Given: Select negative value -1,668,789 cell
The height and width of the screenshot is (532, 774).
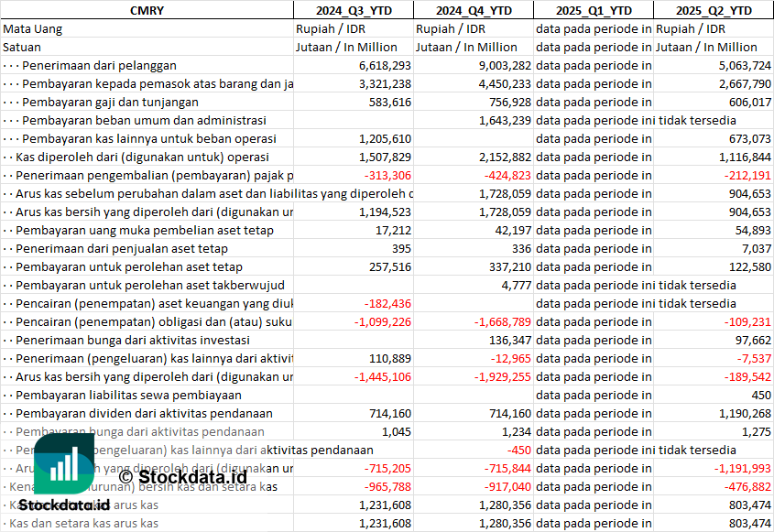Looking at the screenshot, I should coord(474,321).
